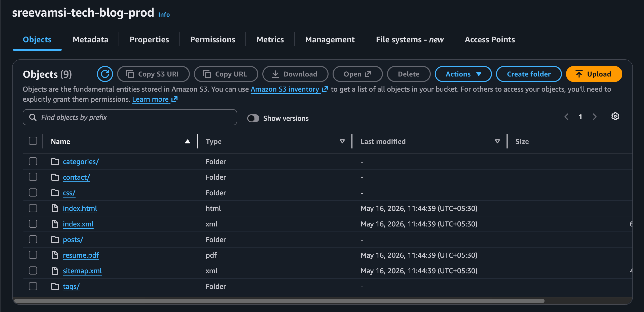Viewport: 644px width, 312px height.
Task: Click the file icon beside index.html
Action: coord(55,208)
